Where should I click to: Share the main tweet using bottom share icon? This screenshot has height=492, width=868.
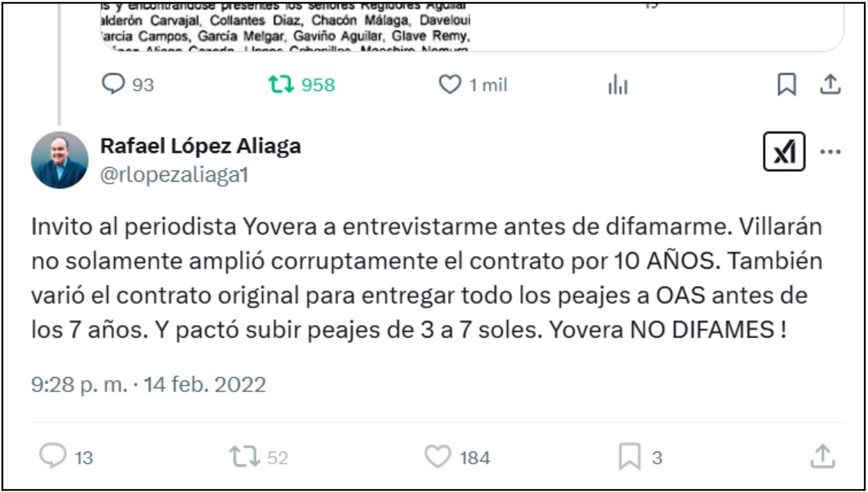pos(822,457)
